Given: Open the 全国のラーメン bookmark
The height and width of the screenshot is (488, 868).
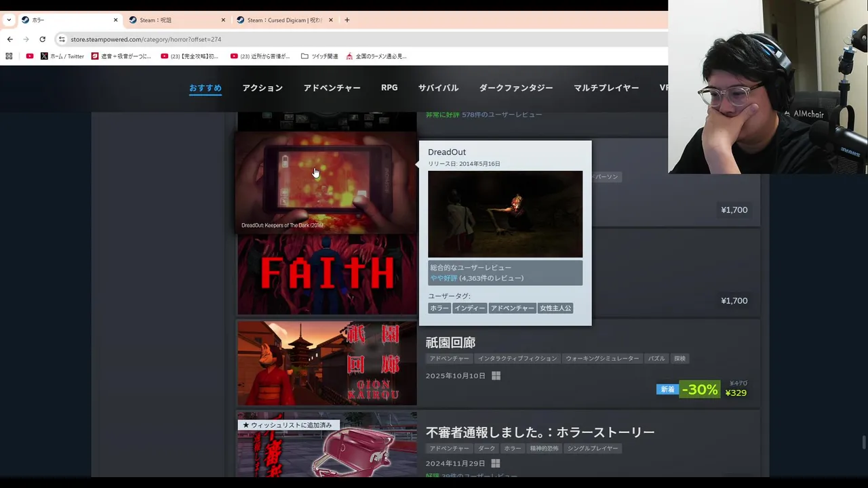Looking at the screenshot, I should tap(376, 56).
